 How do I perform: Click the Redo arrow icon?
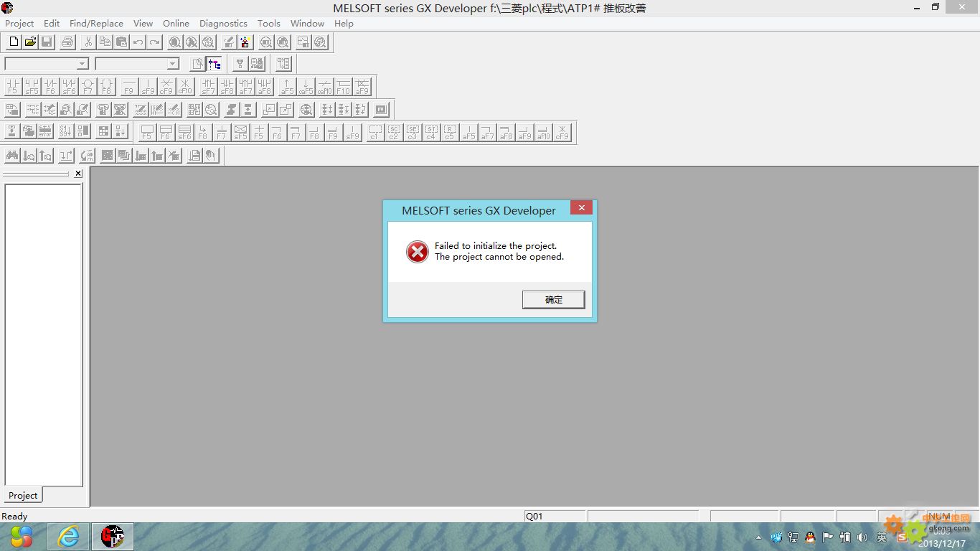(x=154, y=42)
